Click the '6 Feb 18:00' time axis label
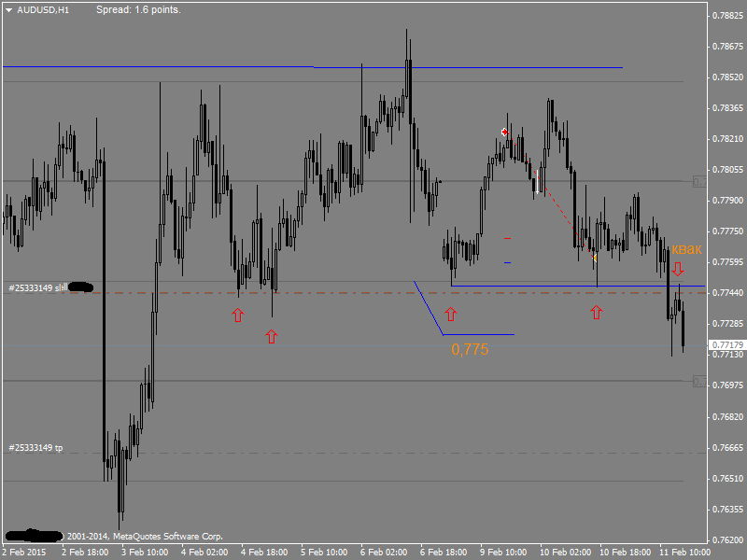Image resolution: width=747 pixels, height=560 pixels. (x=444, y=553)
